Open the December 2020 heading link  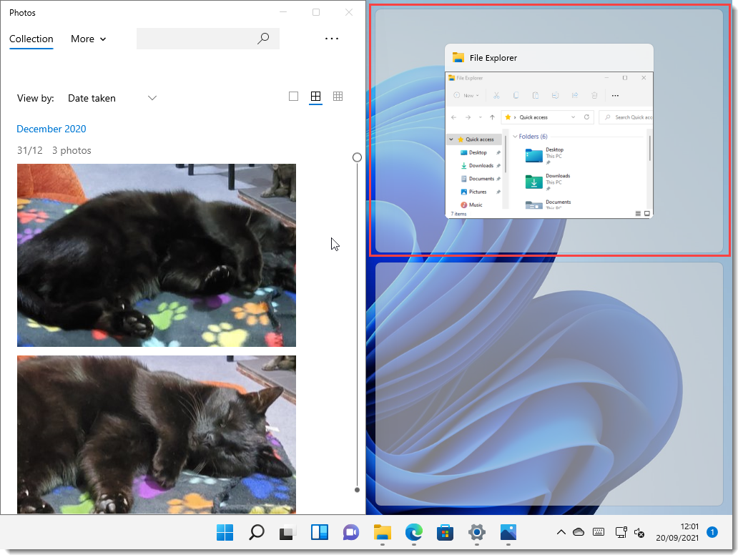[51, 129]
